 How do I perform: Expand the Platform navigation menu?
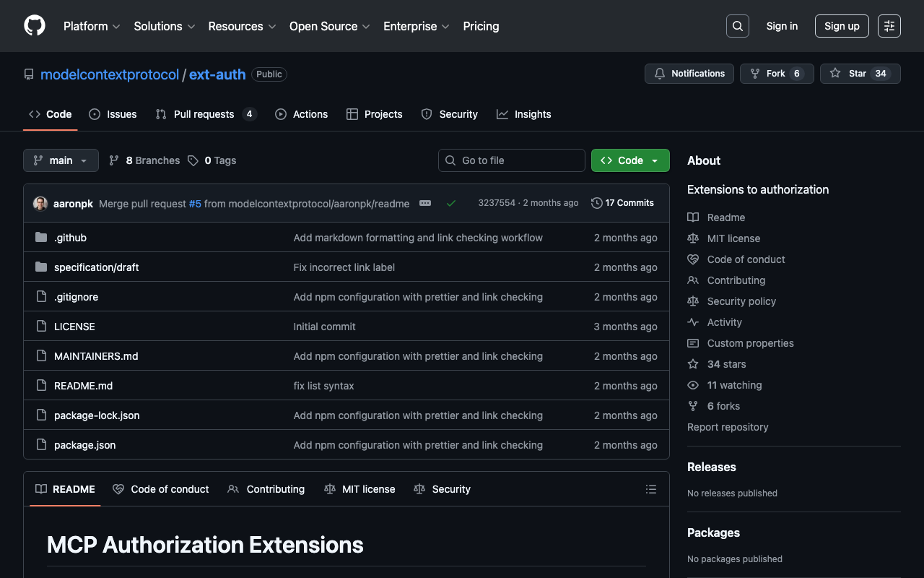92,26
